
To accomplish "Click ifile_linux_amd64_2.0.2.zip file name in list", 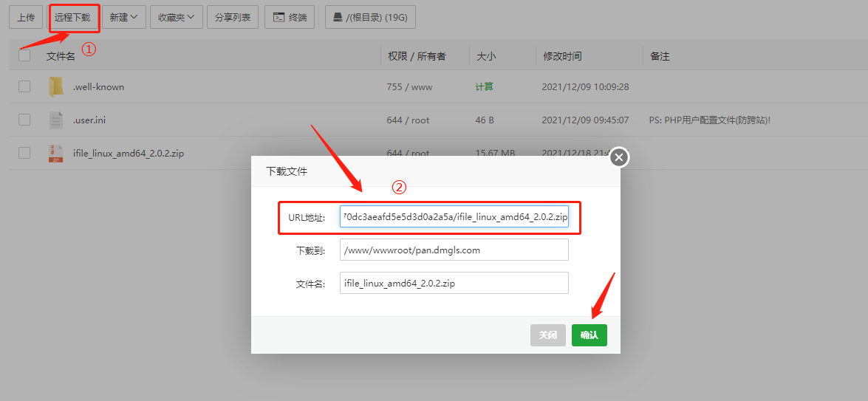I will click(x=129, y=153).
